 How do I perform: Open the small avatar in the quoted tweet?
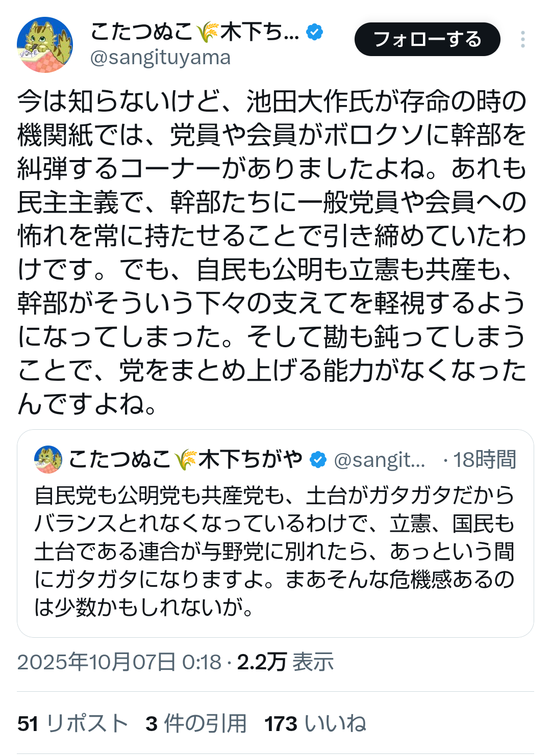[48, 460]
